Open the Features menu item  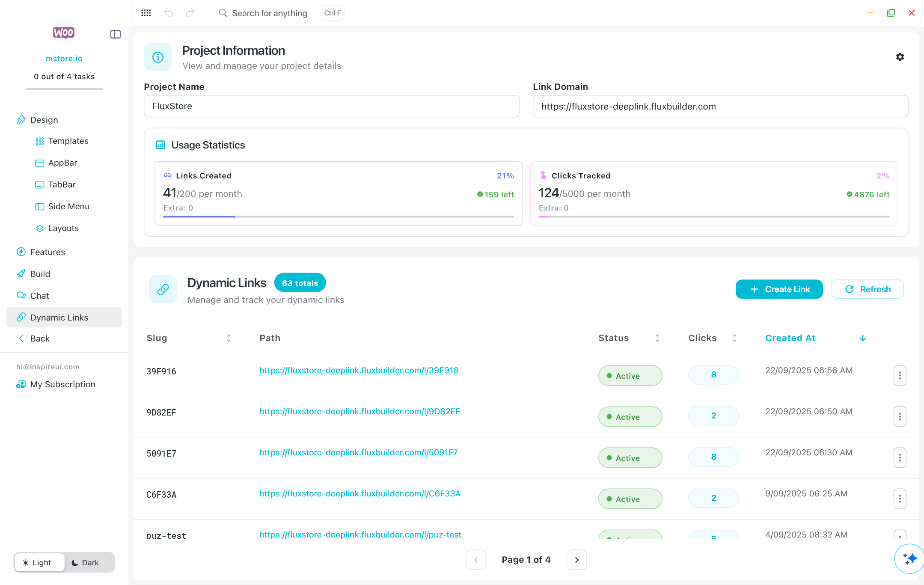coord(48,252)
